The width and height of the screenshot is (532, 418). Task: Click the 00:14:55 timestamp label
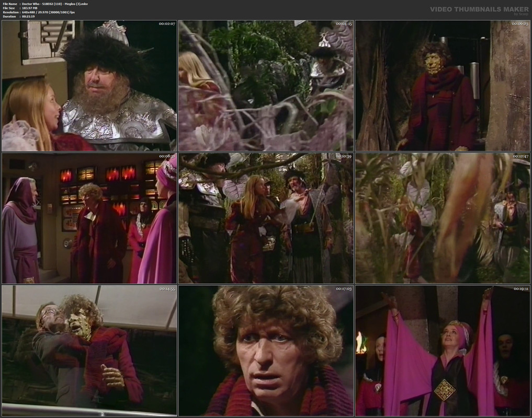point(167,289)
